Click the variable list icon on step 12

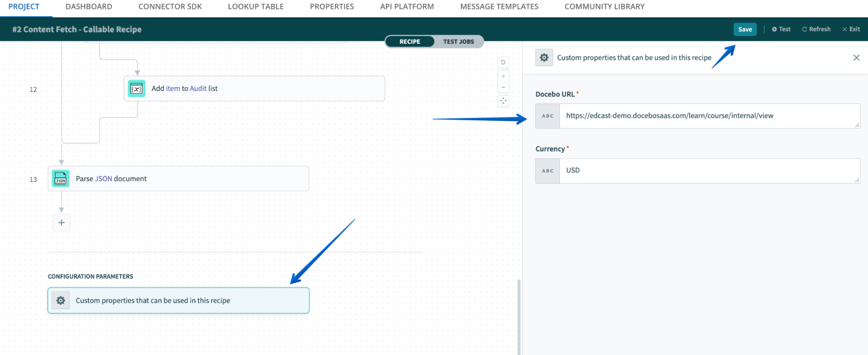(x=136, y=89)
